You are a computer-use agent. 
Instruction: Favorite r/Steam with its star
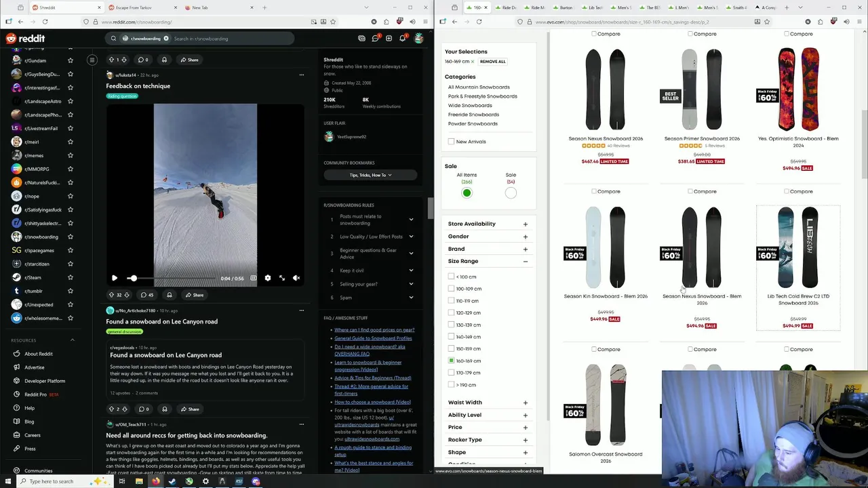point(71,277)
